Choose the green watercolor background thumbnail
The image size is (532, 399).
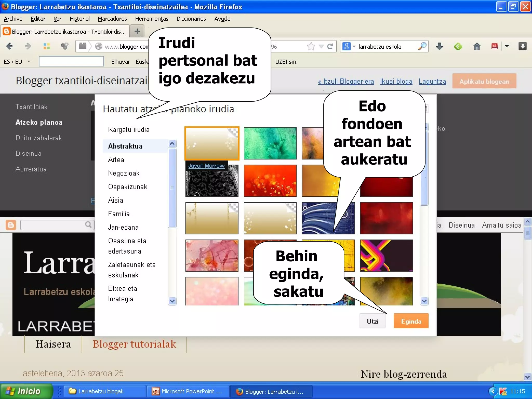pyautogui.click(x=270, y=143)
